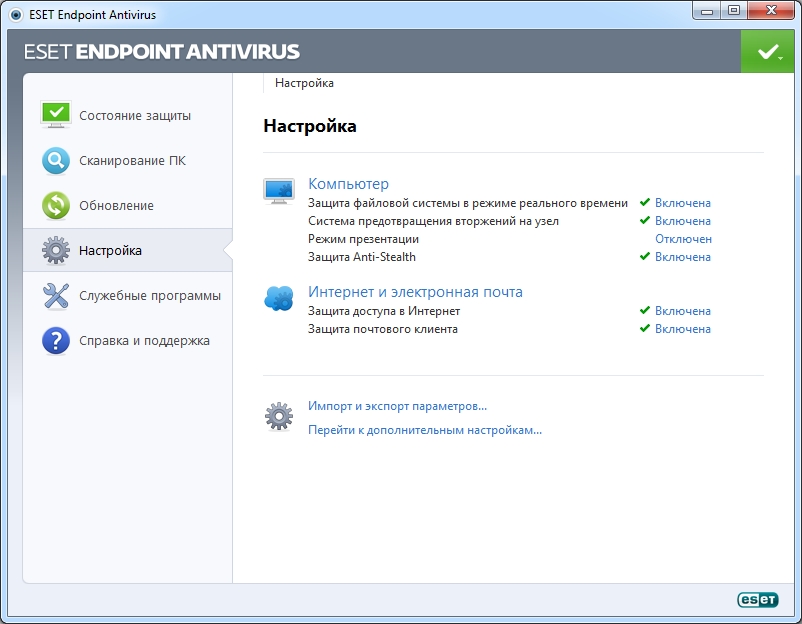Click the blue cloud Internet icon

[279, 298]
